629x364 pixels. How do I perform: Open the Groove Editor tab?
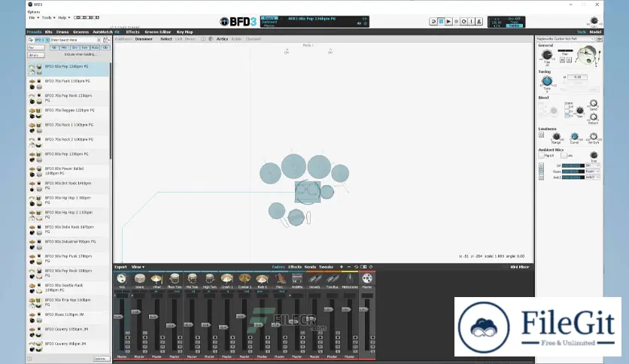[x=158, y=32]
